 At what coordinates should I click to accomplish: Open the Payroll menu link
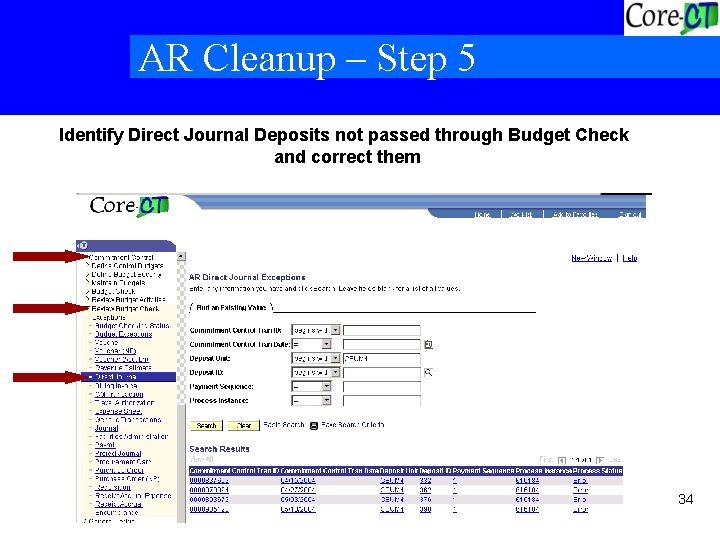[105, 444]
